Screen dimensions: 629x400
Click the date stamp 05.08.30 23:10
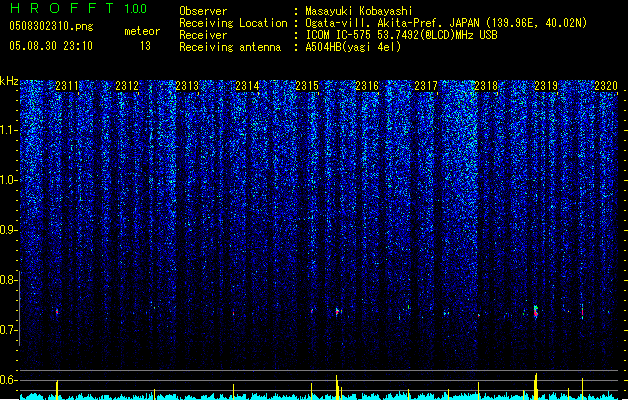pos(51,46)
